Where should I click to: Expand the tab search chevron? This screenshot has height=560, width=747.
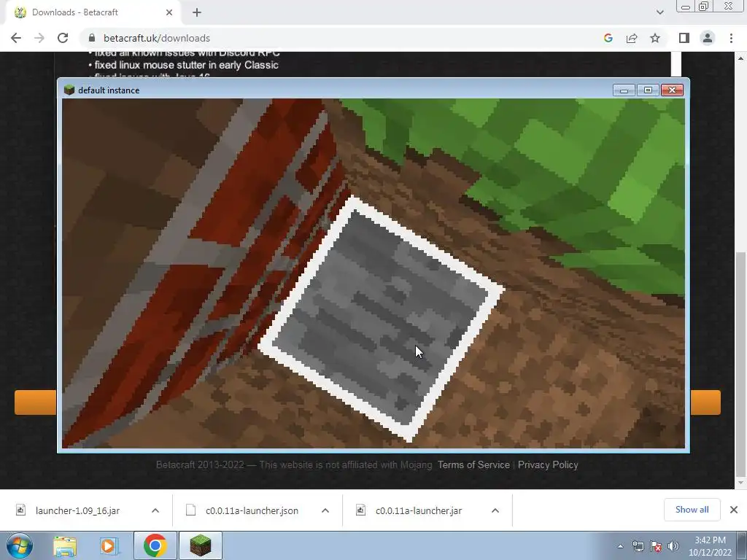click(659, 12)
